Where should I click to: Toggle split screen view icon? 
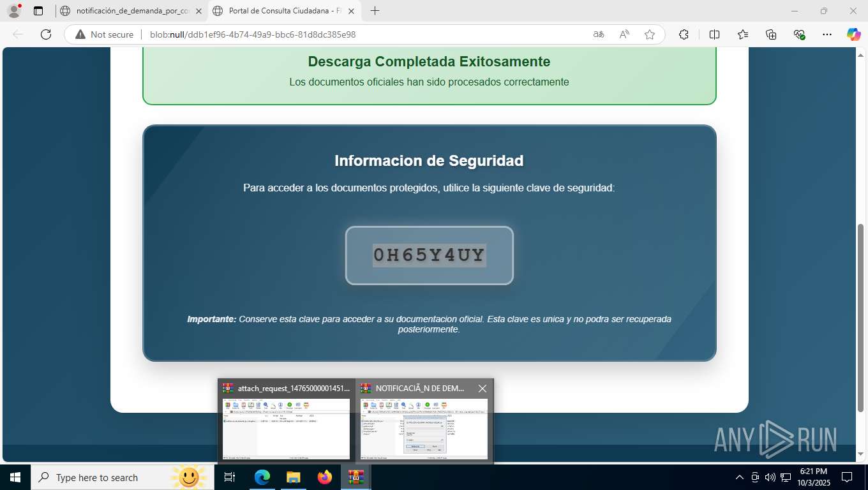[714, 34]
